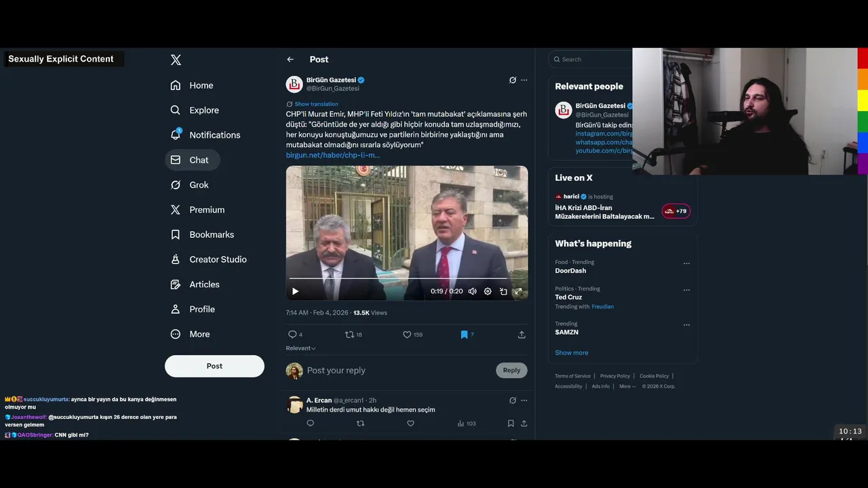Click the reply icon with 4 replies
Image resolution: width=868 pixels, height=488 pixels.
(x=295, y=334)
